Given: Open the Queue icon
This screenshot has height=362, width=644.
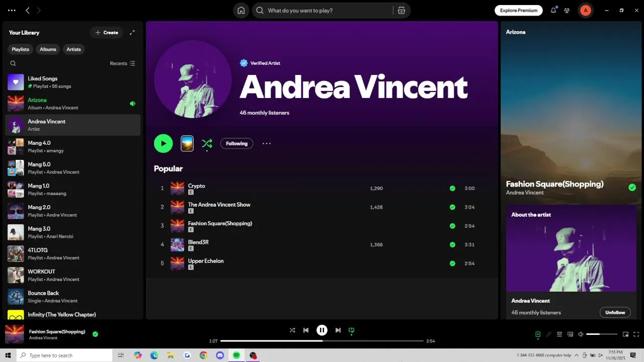Looking at the screenshot, I should [x=559, y=334].
